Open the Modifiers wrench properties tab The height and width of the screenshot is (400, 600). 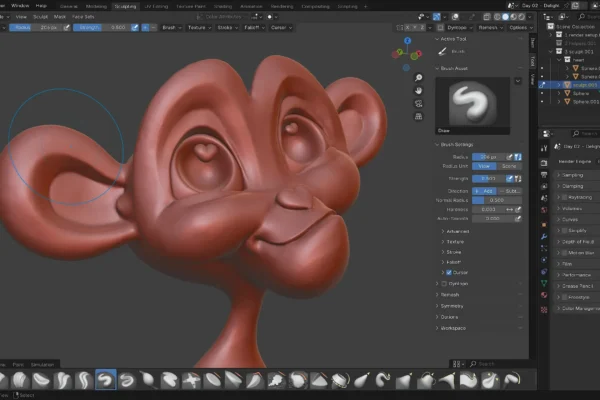coord(544,237)
